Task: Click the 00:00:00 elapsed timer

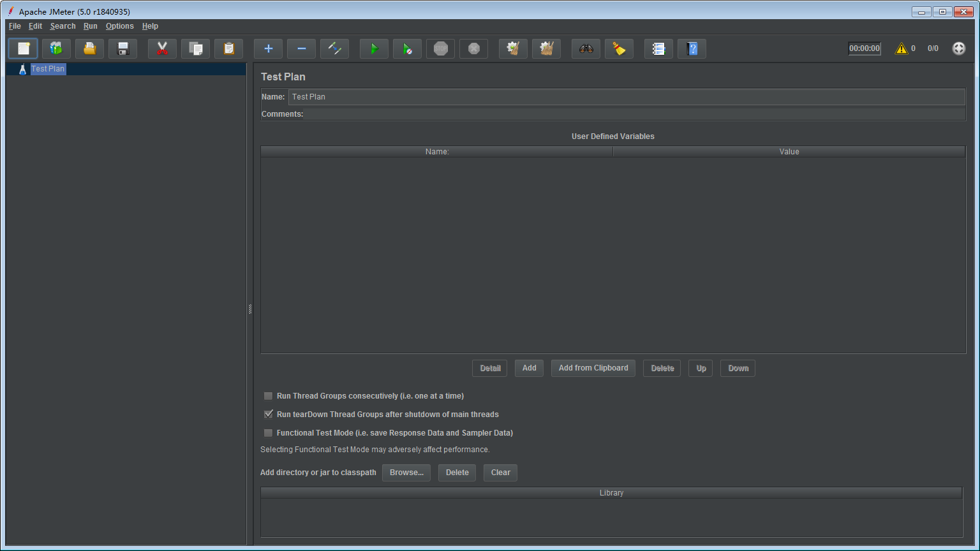Action: [x=865, y=48]
